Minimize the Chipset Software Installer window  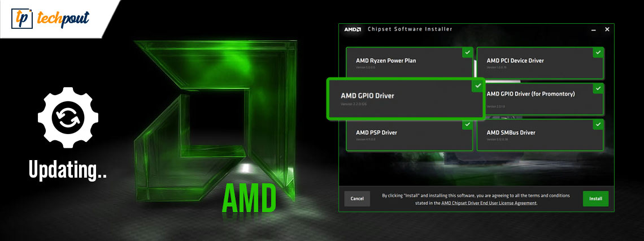594,29
